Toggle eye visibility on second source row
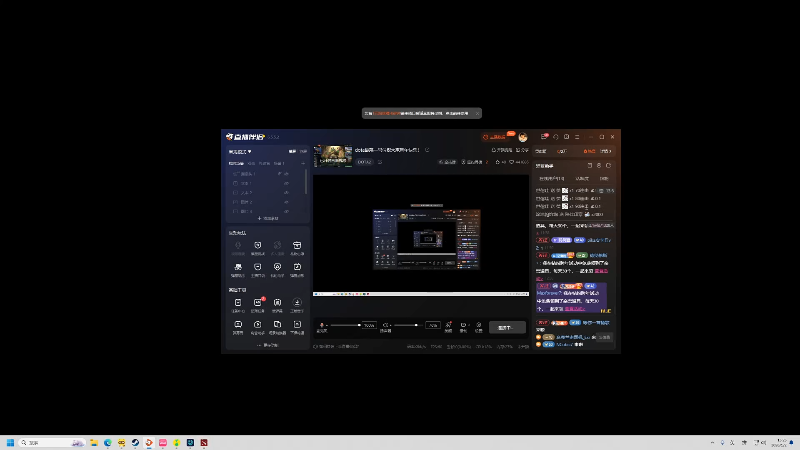 (286, 183)
